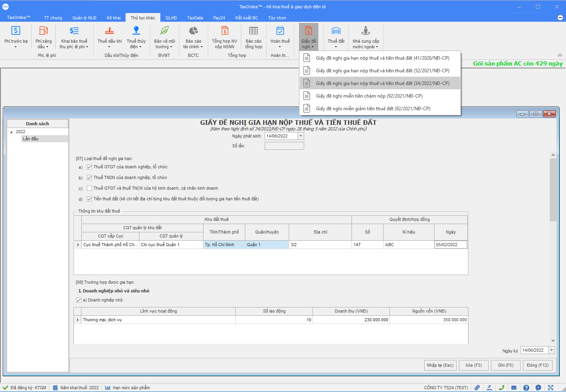Choose Giấy đề nghị miễn giảm tiền thuê đất
This screenshot has width=566, height=392.
tap(380, 109)
